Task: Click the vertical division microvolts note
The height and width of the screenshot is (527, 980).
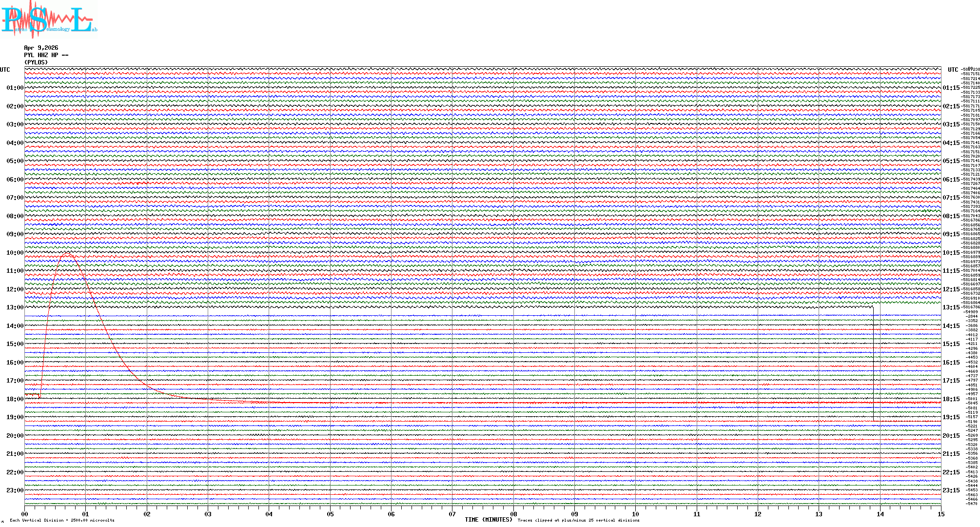Action: [x=62, y=520]
